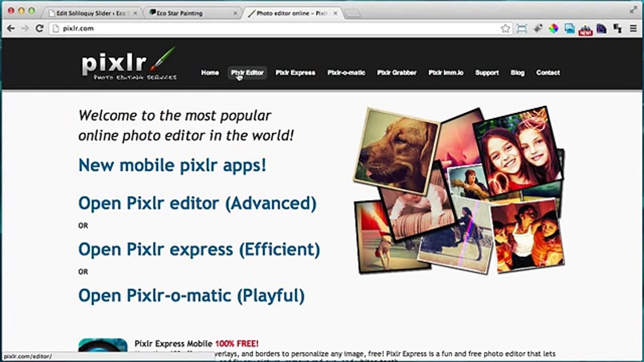
Task: Open the Home nav item
Action: pos(210,73)
